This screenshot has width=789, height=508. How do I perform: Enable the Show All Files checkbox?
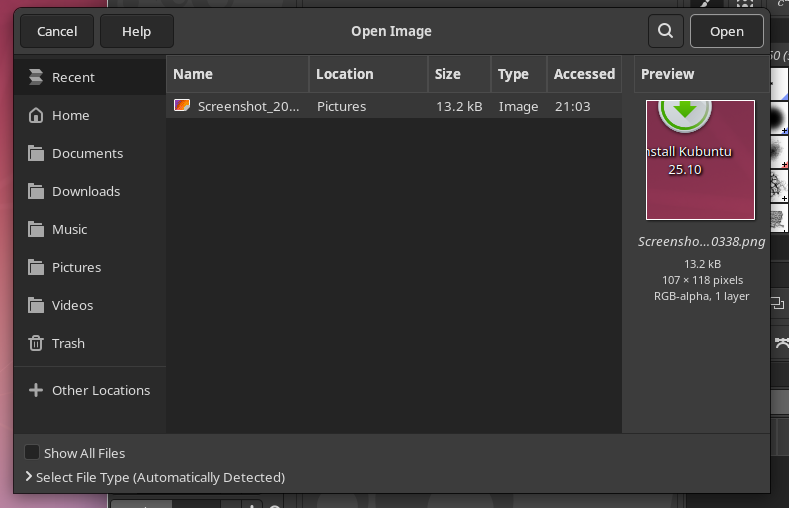pyautogui.click(x=32, y=453)
